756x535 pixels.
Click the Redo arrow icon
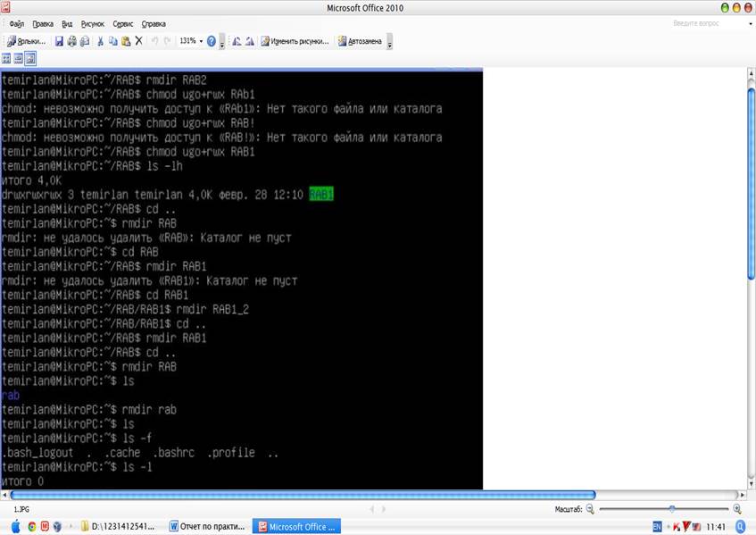(x=167, y=41)
